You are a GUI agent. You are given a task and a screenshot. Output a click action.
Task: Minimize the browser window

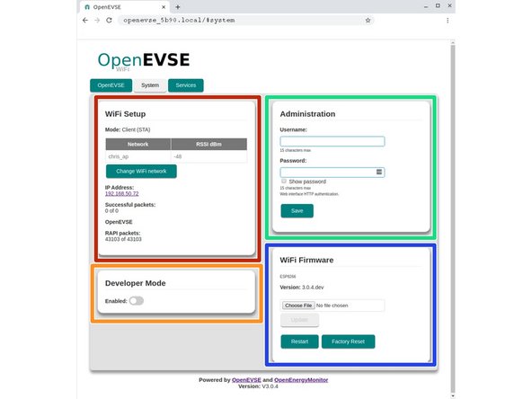pos(426,6)
